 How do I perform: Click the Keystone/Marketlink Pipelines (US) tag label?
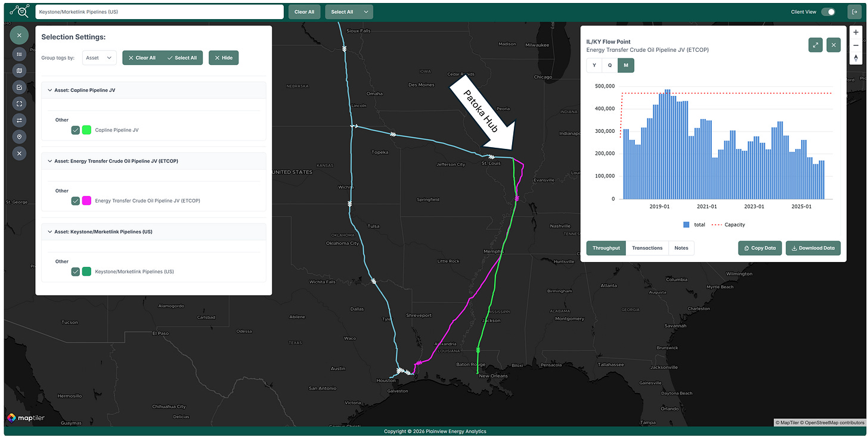click(135, 272)
